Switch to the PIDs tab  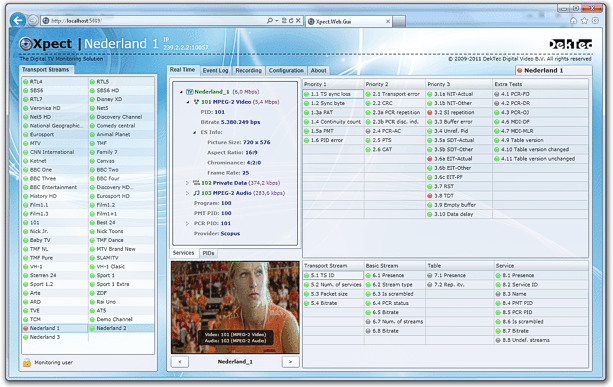coord(208,253)
